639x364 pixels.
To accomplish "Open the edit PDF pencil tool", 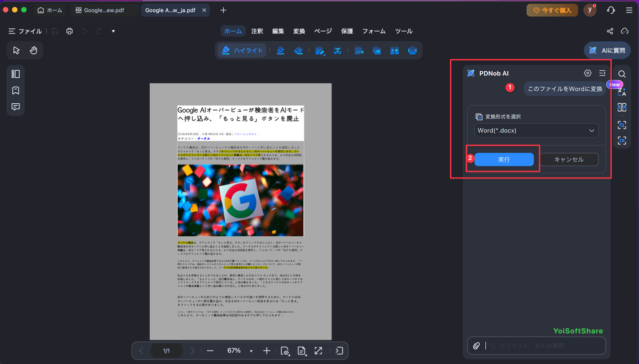I will point(320,50).
